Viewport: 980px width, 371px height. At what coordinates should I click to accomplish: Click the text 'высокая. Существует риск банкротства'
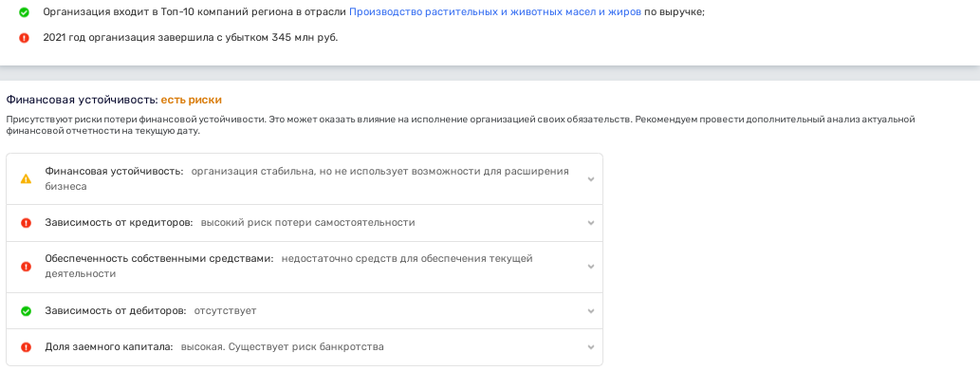coord(282,346)
